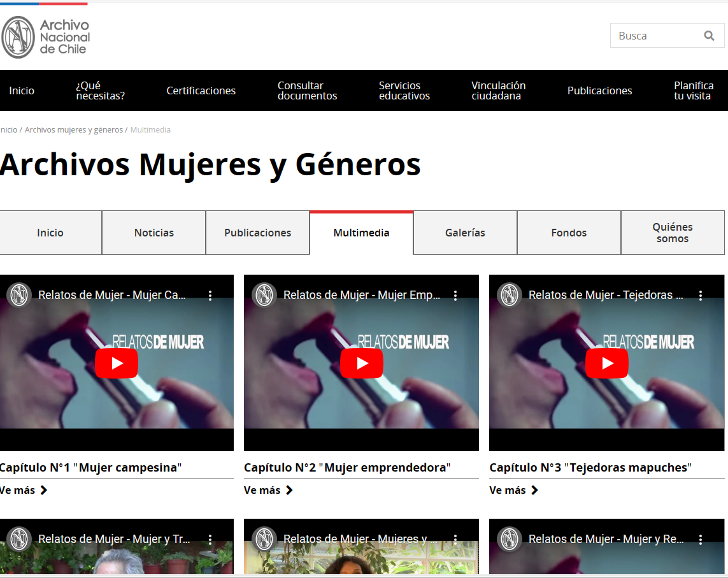
Task: Open more options on Mujer Emp... video
Action: 455,295
